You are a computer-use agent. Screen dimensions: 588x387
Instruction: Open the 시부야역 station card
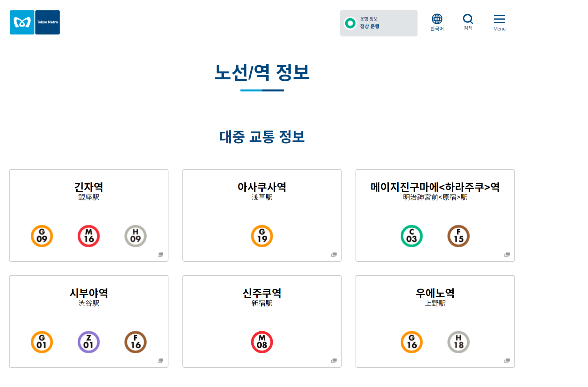(89, 321)
